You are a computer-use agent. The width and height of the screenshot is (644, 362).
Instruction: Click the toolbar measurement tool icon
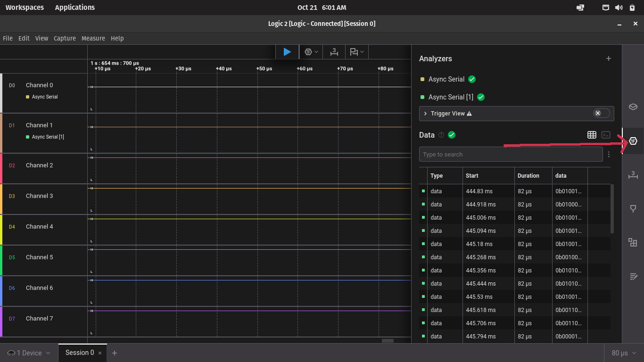point(334,52)
